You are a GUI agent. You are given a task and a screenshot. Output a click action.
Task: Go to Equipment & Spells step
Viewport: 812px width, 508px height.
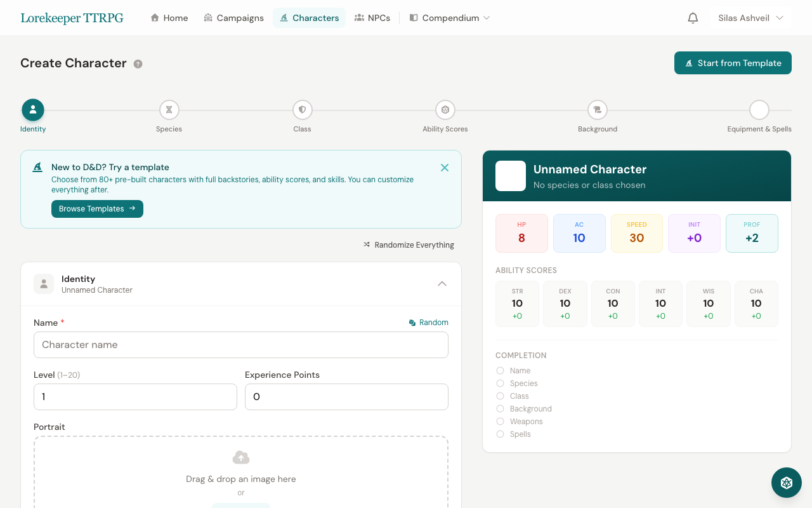click(759, 110)
